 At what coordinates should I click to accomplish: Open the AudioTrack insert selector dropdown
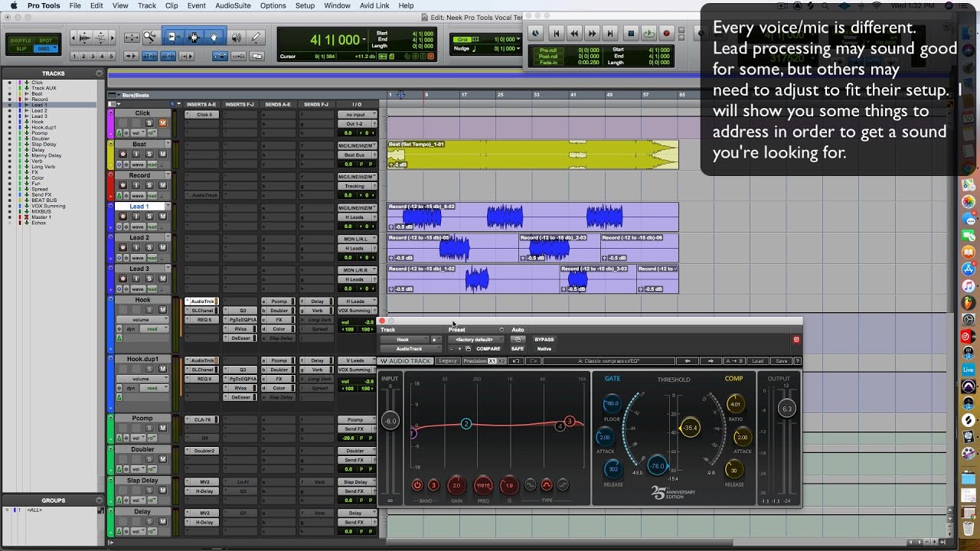411,349
